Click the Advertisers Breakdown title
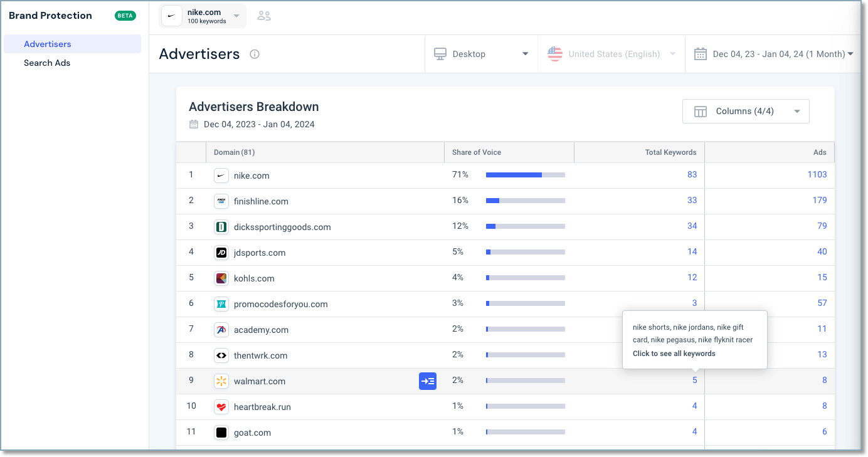868x457 pixels. (254, 107)
